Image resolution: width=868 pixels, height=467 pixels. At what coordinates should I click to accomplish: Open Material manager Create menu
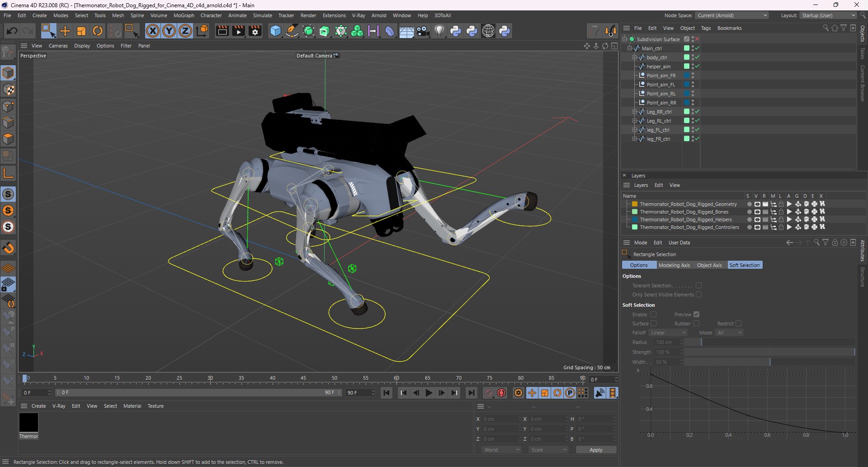[x=38, y=406]
